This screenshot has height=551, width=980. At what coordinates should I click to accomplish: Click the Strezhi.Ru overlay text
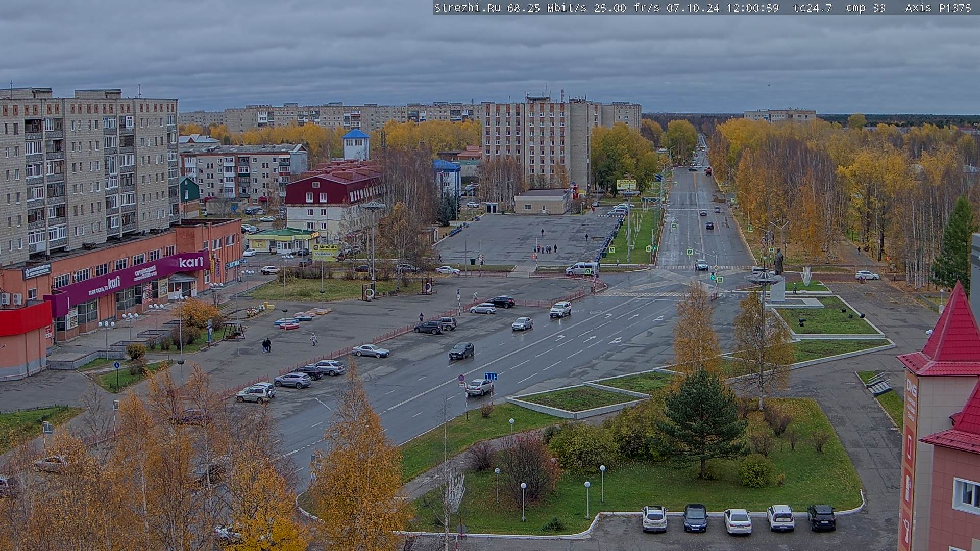point(467,8)
